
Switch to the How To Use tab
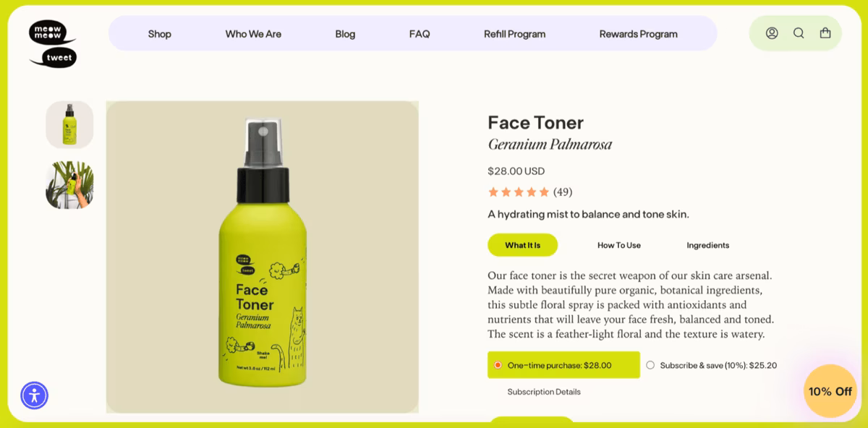(619, 245)
